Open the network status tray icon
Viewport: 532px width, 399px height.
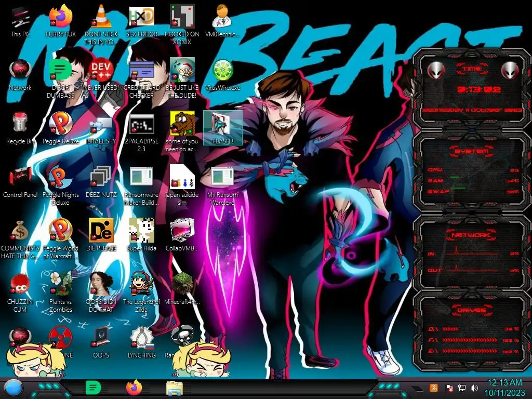click(x=462, y=388)
